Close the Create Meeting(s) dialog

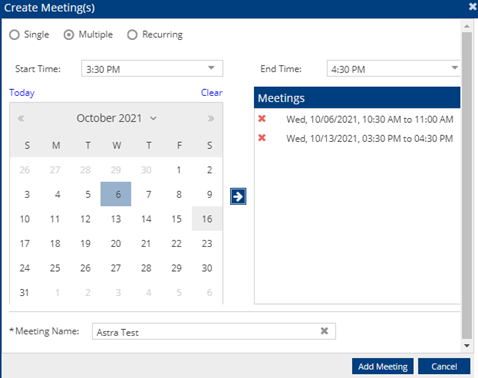[472, 7]
